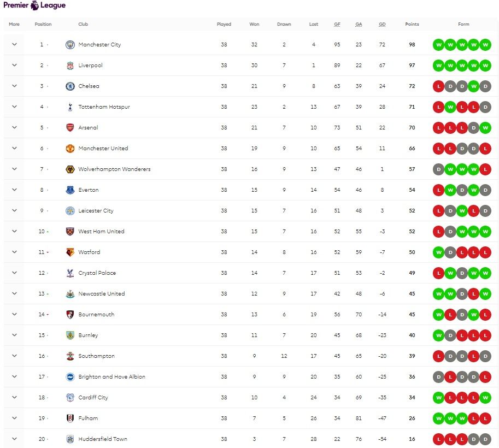The height and width of the screenshot is (448, 499).
Task: Open the Cardiff City row expander
Action: [x=14, y=397]
